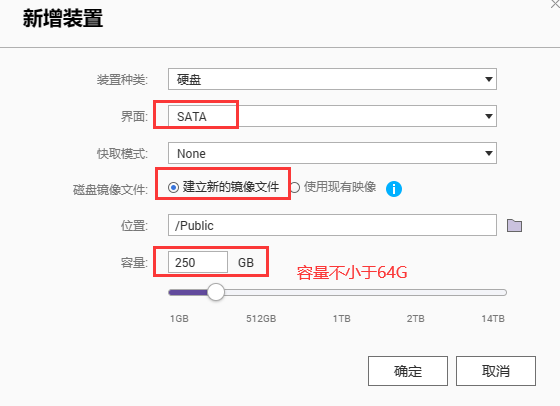The width and height of the screenshot is (560, 406).
Task: Select the 建立新的镜像文件 radio button
Action: pos(173,187)
